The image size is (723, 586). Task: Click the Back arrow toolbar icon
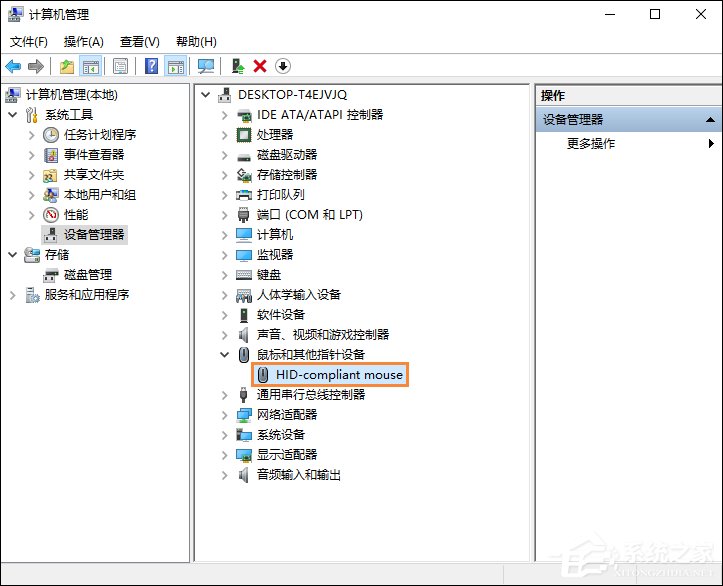(x=13, y=66)
